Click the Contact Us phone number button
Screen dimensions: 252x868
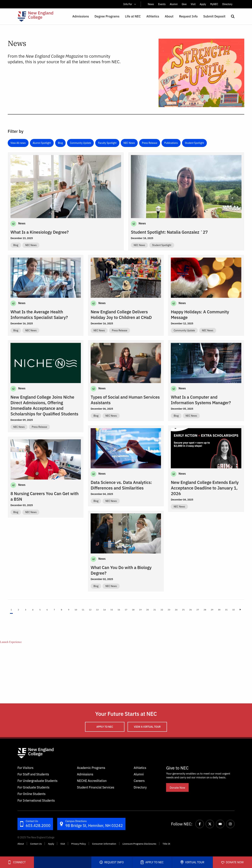[35, 823]
